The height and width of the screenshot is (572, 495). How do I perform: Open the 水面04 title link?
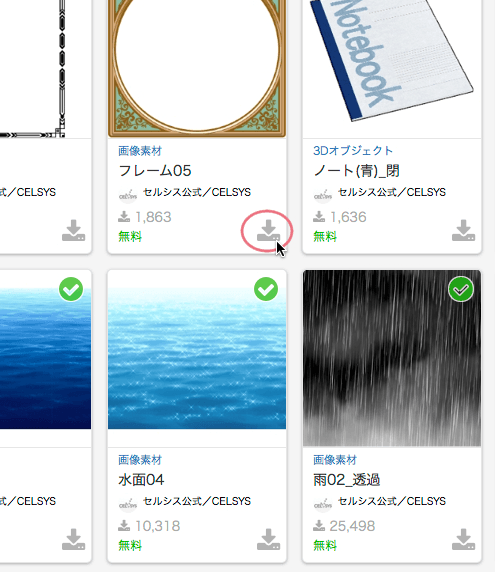[x=141, y=479]
